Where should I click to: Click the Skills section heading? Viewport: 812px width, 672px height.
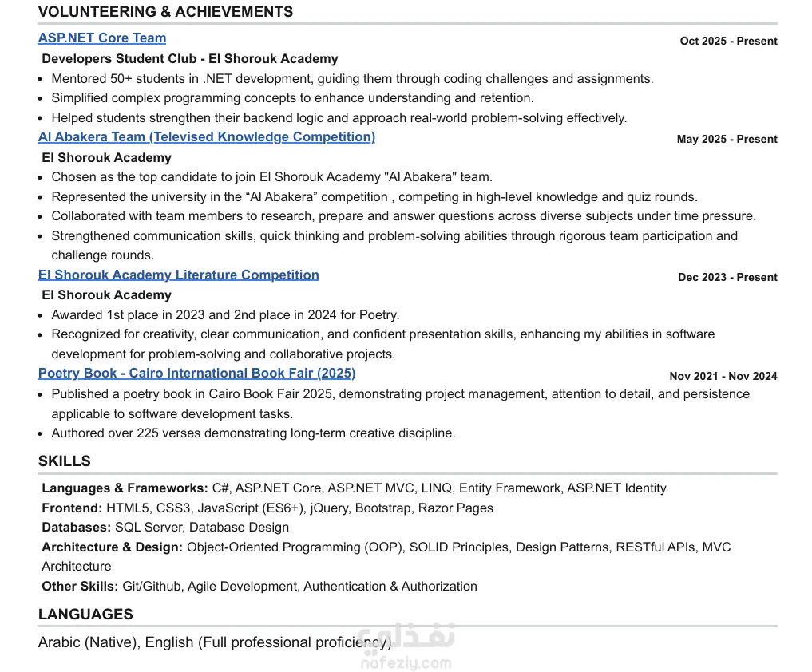click(x=64, y=461)
